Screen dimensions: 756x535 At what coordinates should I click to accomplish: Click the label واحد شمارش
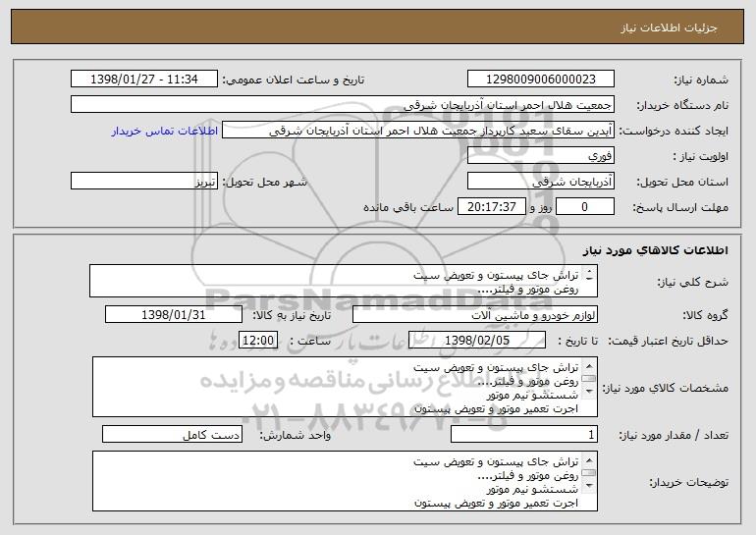click(x=296, y=435)
